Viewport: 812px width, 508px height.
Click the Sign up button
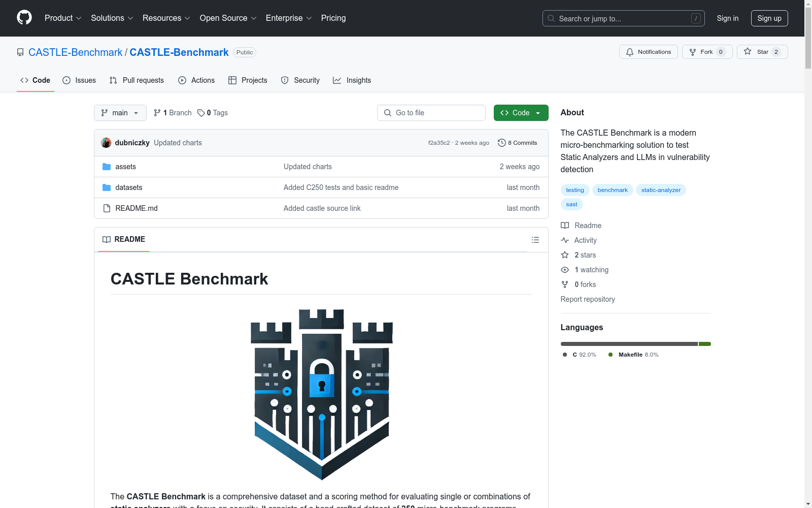769,18
